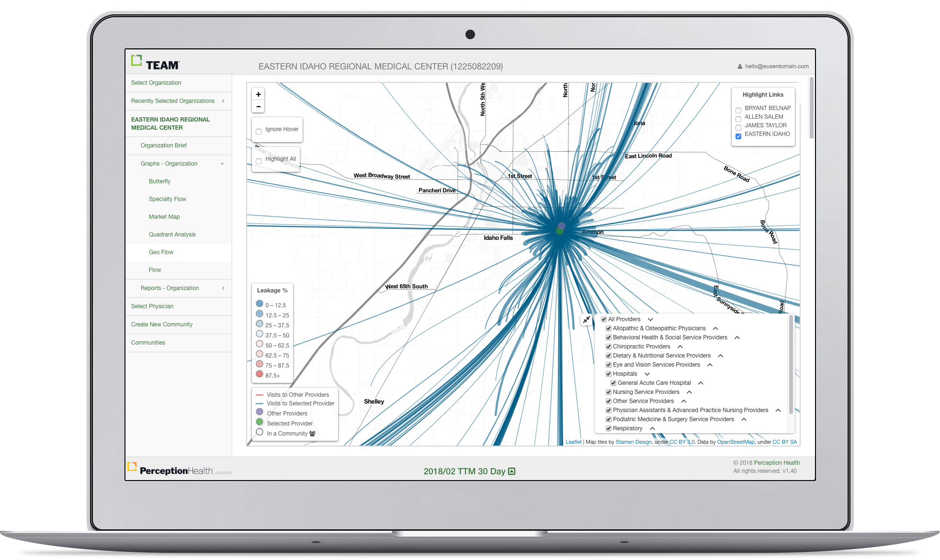Collapse the Hospitals group
Image resolution: width=940 pixels, height=560 pixels.
pos(647,374)
